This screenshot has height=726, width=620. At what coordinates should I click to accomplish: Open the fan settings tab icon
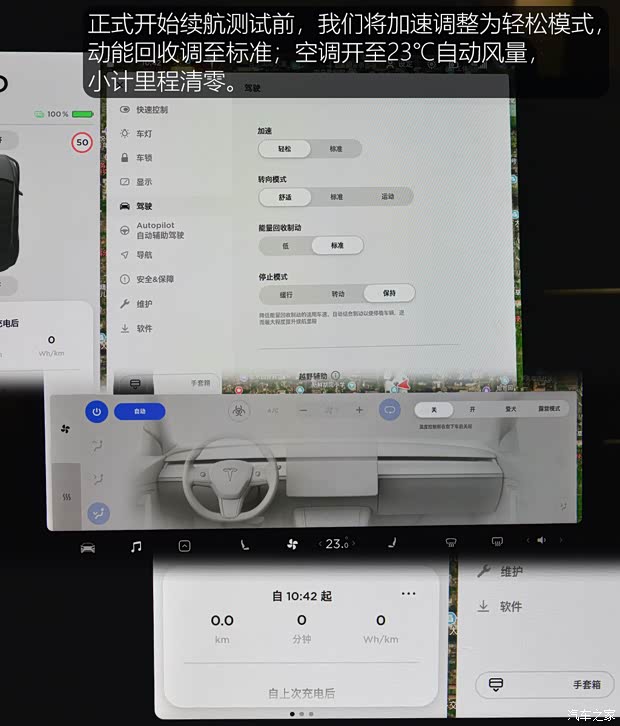[65, 429]
